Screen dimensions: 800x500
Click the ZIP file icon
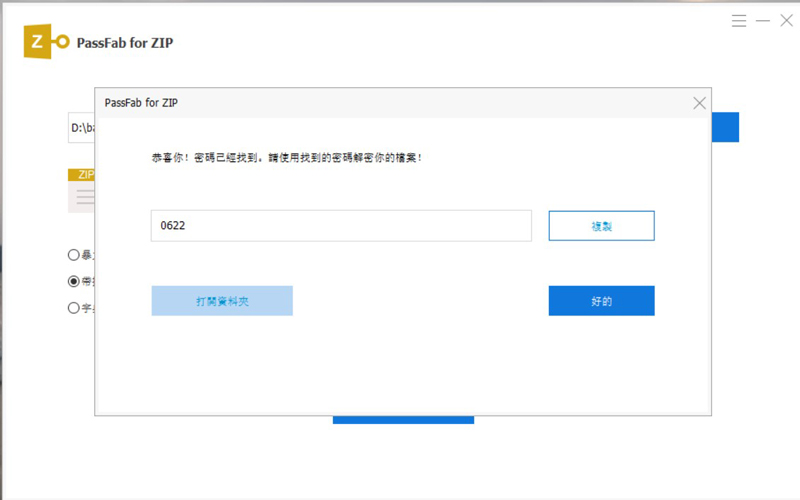pyautogui.click(x=81, y=191)
